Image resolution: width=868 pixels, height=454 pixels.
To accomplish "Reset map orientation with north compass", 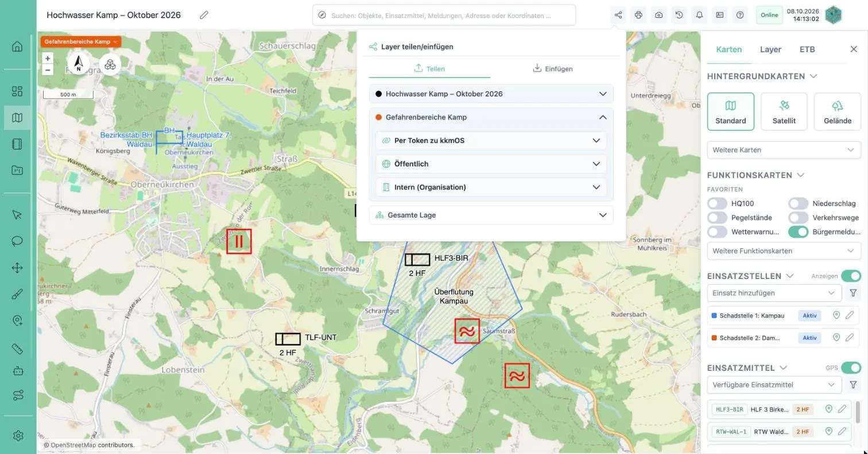I will tap(79, 64).
